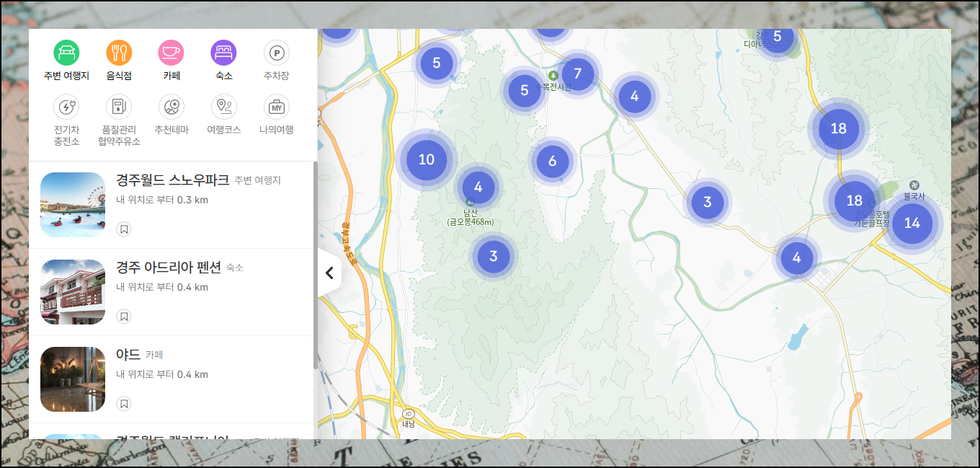Open the 여행코스 travel course icon
Screen dimensions: 980x468
(223, 107)
